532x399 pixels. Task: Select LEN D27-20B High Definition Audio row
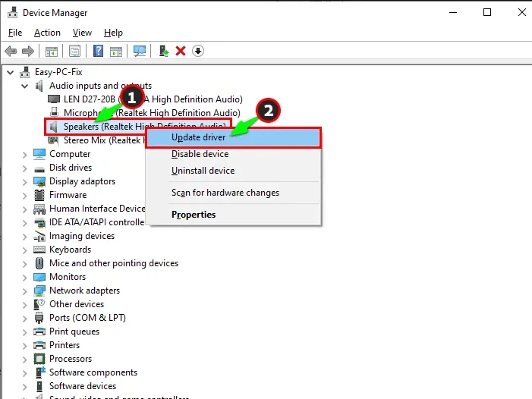pos(145,99)
